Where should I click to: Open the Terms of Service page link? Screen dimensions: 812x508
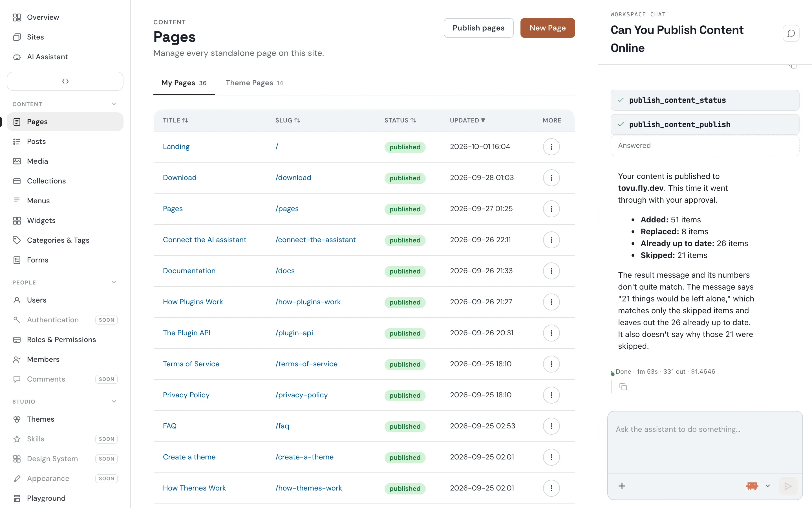(x=191, y=364)
